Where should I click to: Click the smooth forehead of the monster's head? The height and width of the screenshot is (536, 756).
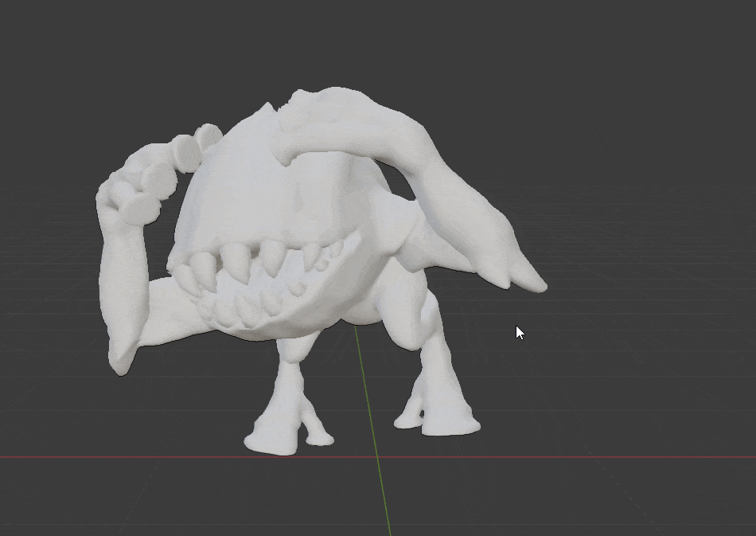[x=239, y=183]
